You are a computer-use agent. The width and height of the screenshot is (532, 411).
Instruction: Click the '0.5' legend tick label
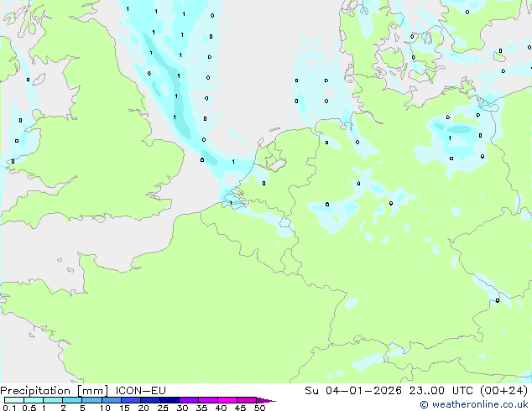pos(29,408)
